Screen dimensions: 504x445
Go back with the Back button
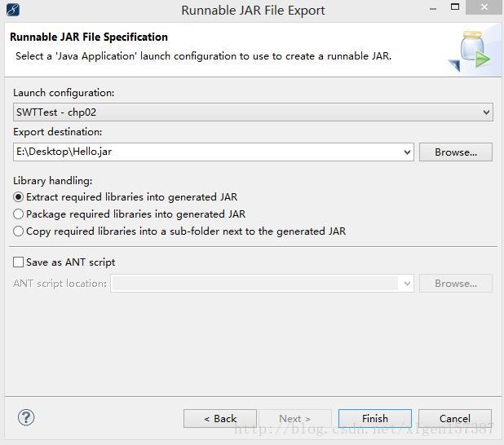(x=220, y=418)
